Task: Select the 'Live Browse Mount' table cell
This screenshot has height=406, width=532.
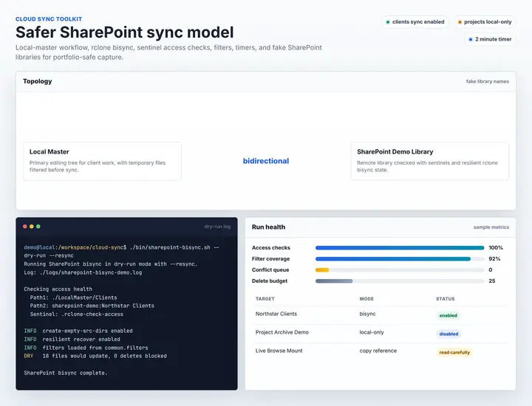Action: coord(279,351)
